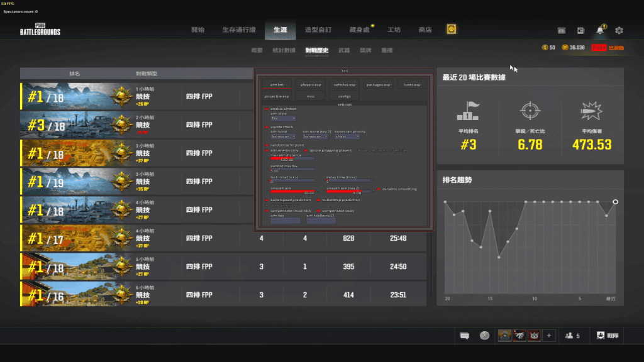The width and height of the screenshot is (644, 362).
Task: Click the configs button
Action: 345,96
